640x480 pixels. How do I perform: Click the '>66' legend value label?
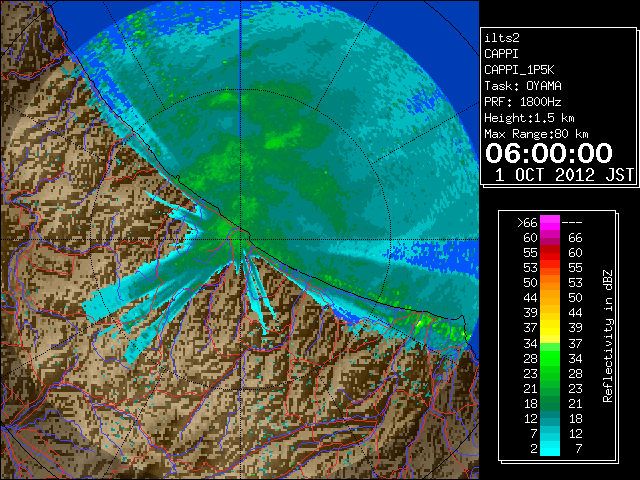(527, 223)
